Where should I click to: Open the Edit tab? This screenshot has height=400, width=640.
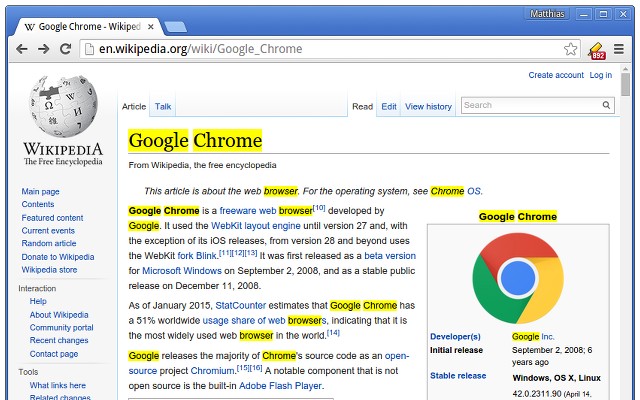click(x=389, y=107)
